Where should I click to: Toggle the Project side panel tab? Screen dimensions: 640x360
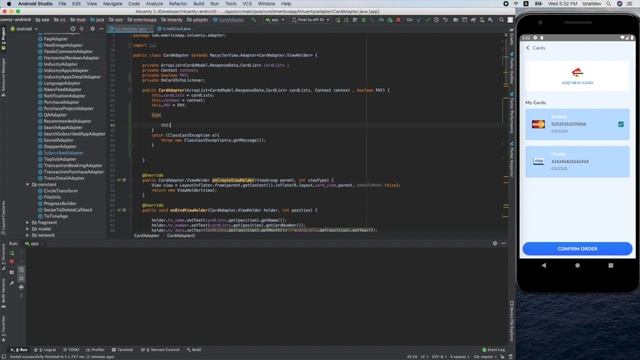3,39
